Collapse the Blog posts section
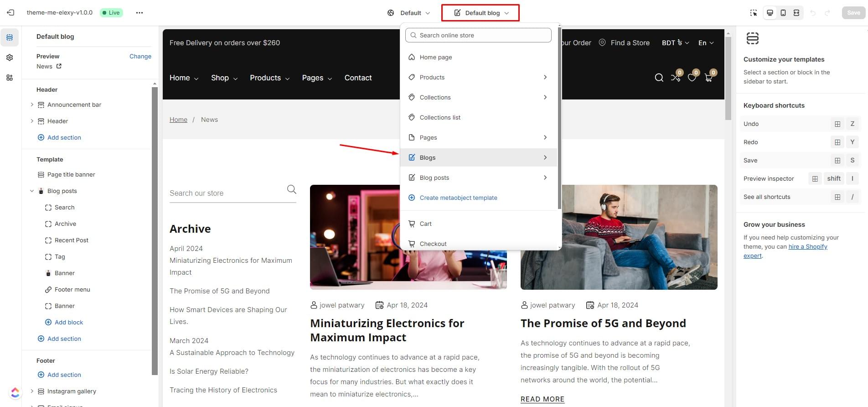868x407 pixels. (32, 191)
